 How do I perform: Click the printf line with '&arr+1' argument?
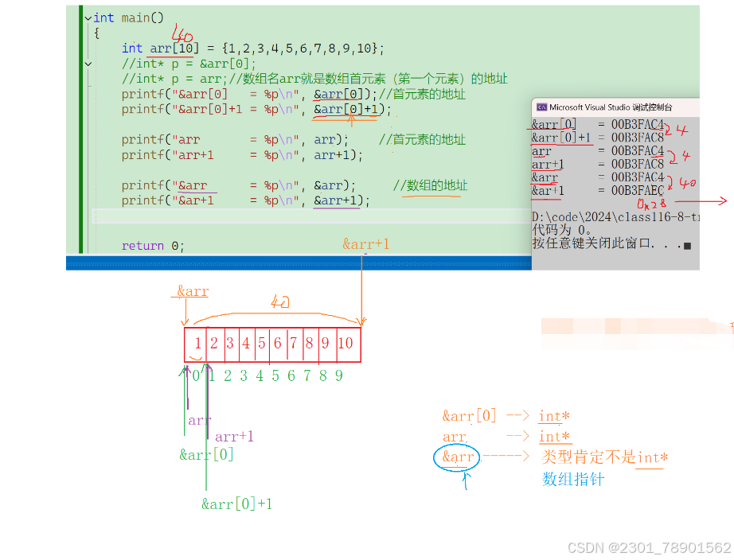(246, 200)
